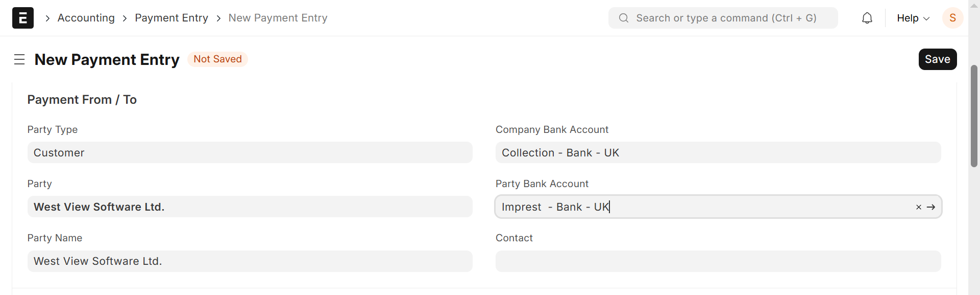Open the Party Type field dropdown
Screen dimensions: 980x295
click(x=250, y=153)
